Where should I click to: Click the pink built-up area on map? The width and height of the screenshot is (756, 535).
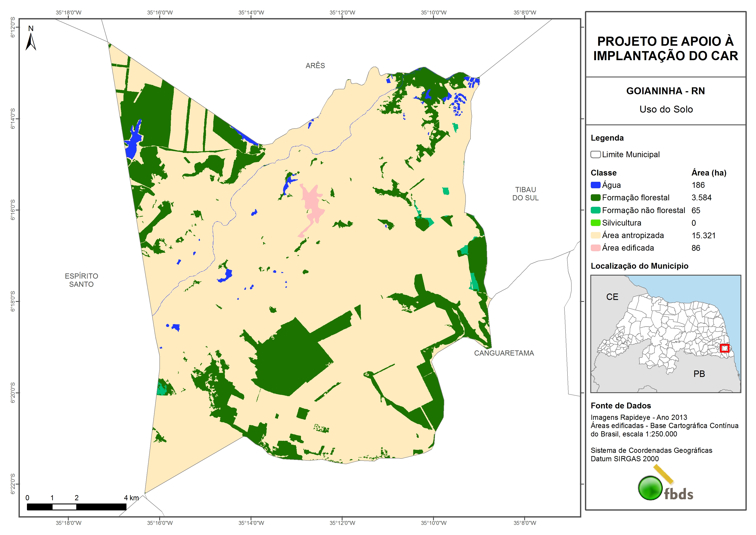click(311, 210)
